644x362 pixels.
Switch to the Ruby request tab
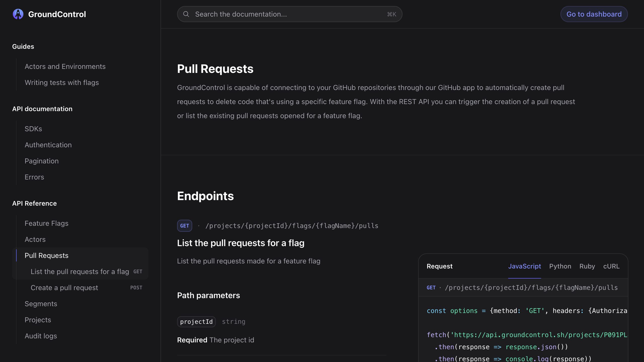[587, 266]
